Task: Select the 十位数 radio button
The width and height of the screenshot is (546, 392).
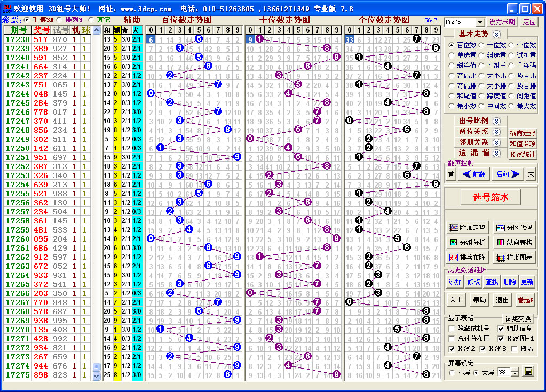Action: 482,46
